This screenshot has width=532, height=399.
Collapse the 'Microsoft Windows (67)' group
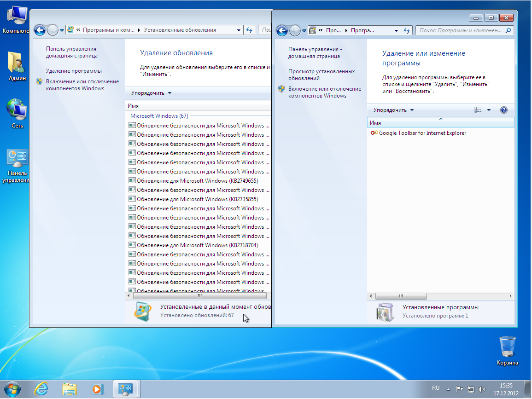pos(159,116)
